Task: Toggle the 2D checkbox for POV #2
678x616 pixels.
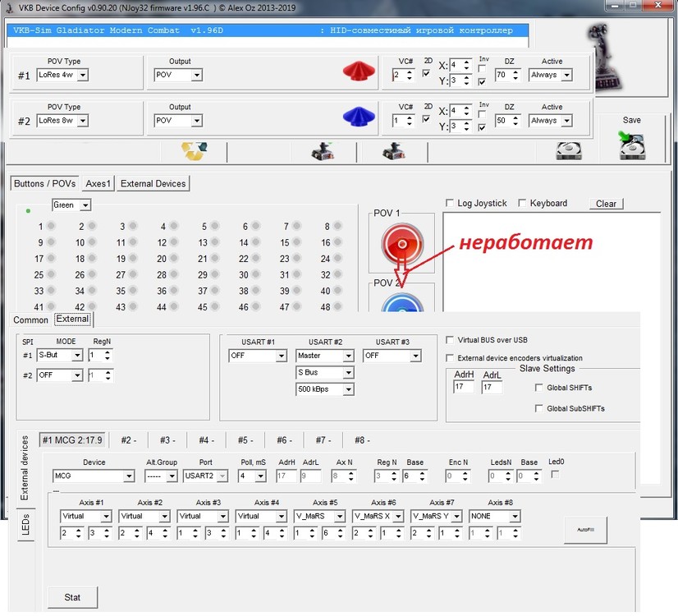Action: [x=426, y=118]
